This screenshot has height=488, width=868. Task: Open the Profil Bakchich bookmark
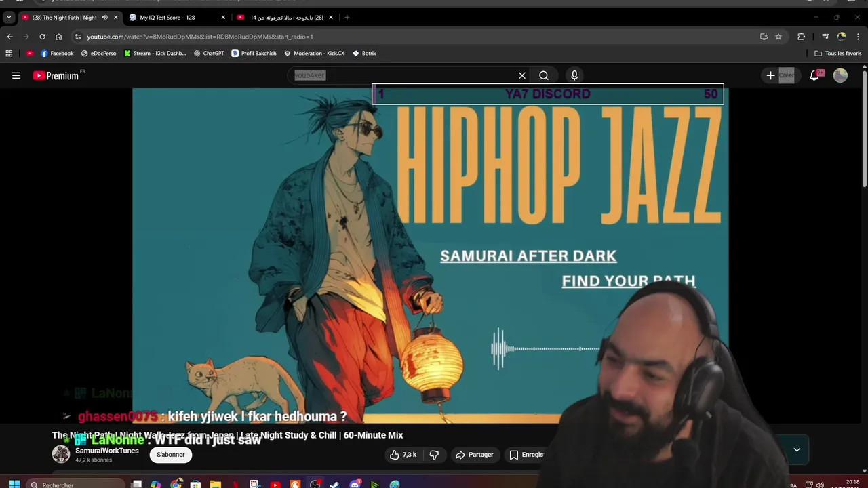254,54
